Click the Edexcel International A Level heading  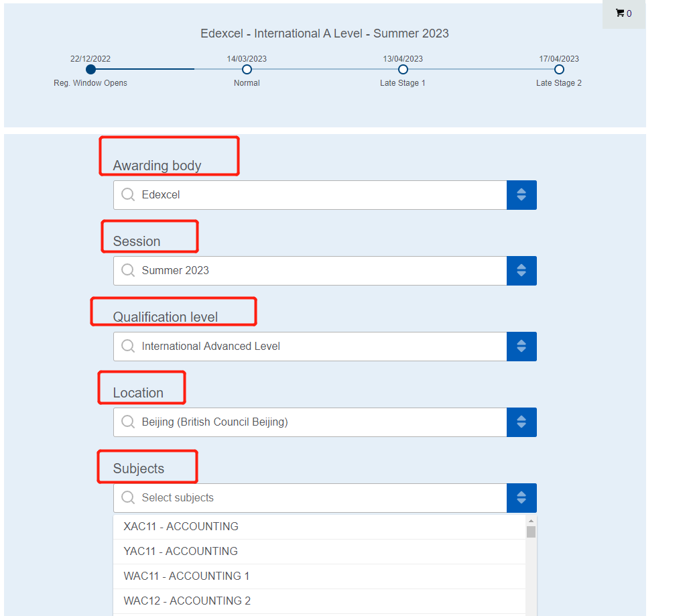click(x=324, y=34)
